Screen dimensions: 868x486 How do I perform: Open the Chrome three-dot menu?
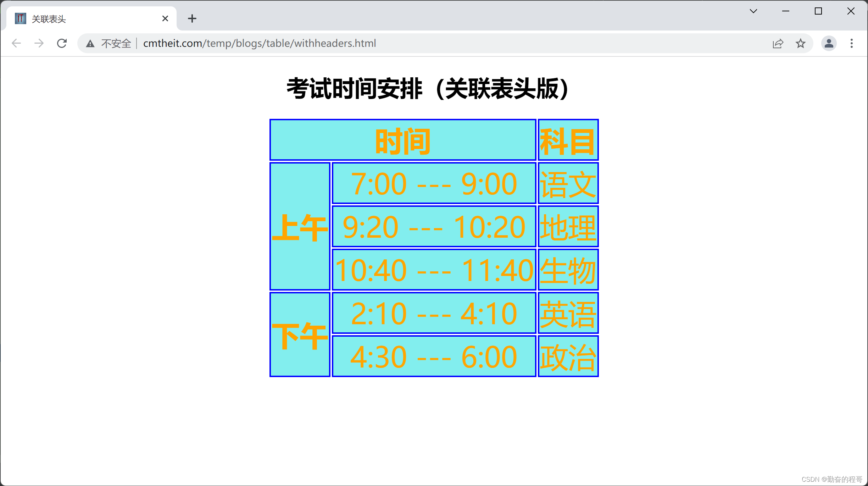852,43
